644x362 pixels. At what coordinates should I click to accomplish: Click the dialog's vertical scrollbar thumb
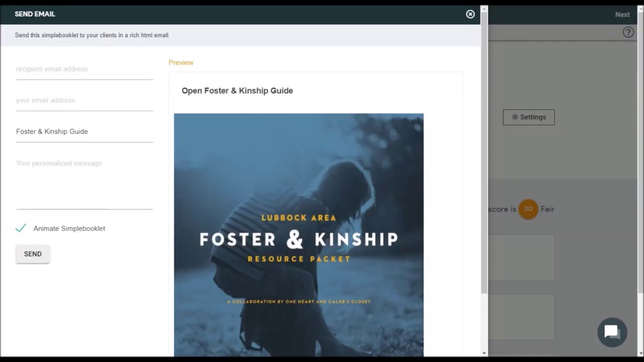(x=484, y=152)
